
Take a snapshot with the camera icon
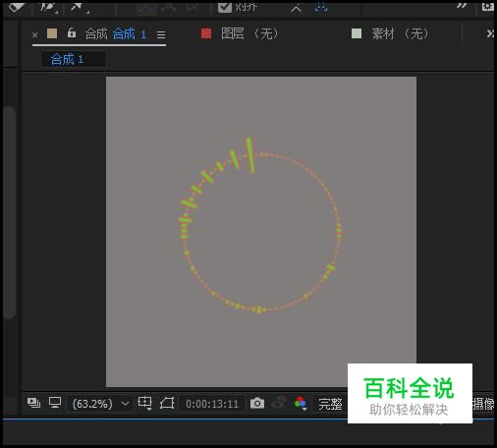257,403
